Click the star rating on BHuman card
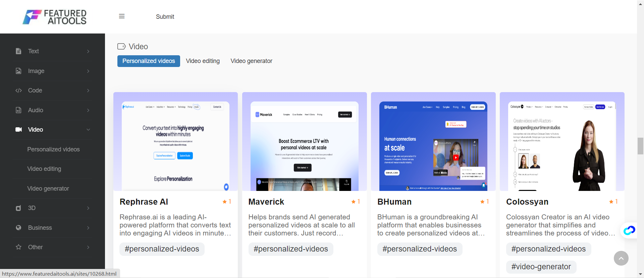 pyautogui.click(x=485, y=202)
